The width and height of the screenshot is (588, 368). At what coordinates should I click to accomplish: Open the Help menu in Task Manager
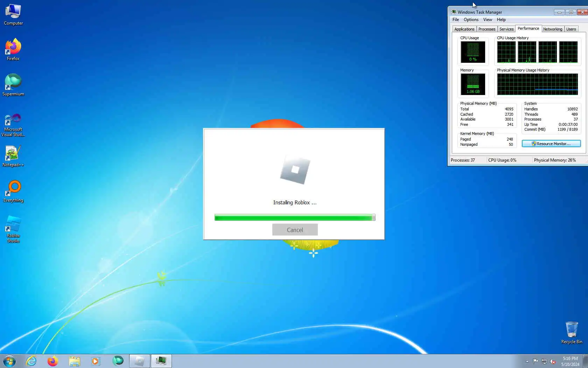click(x=501, y=20)
